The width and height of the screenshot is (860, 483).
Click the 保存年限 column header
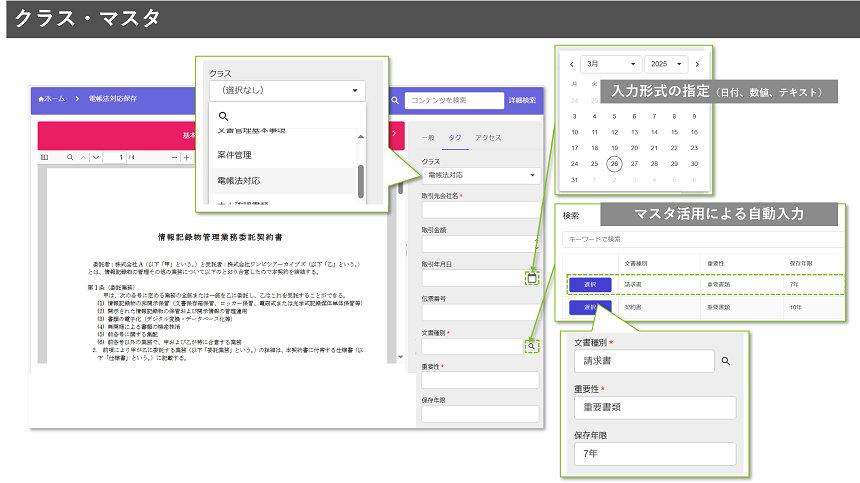click(x=801, y=264)
